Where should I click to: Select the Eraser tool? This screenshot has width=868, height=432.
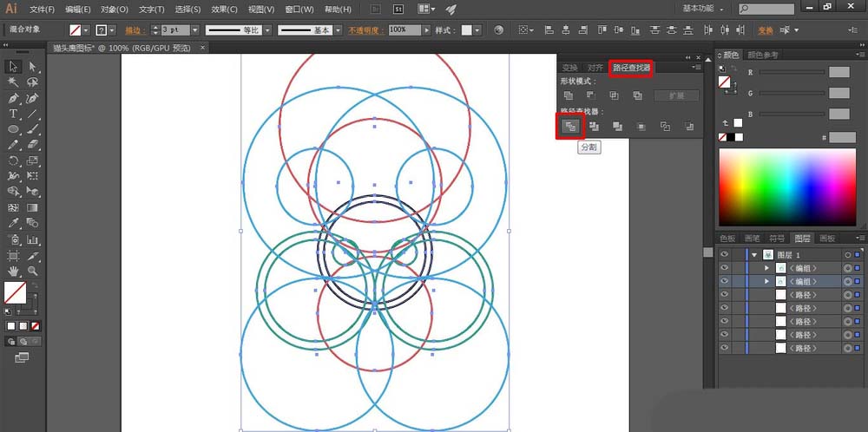[33, 145]
